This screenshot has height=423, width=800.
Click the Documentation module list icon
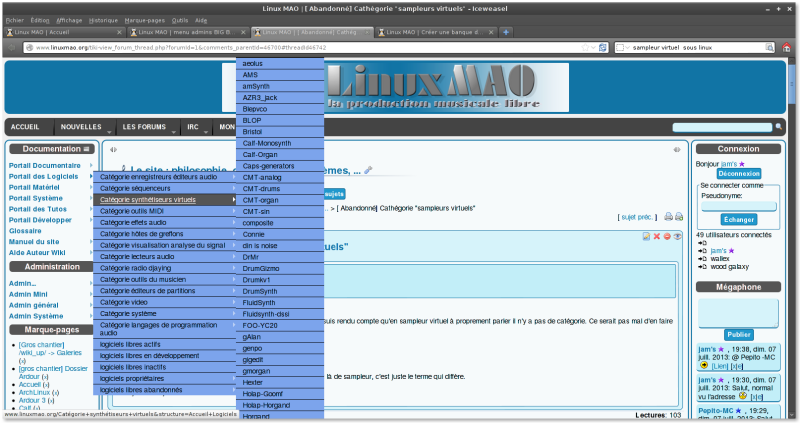click(x=86, y=149)
